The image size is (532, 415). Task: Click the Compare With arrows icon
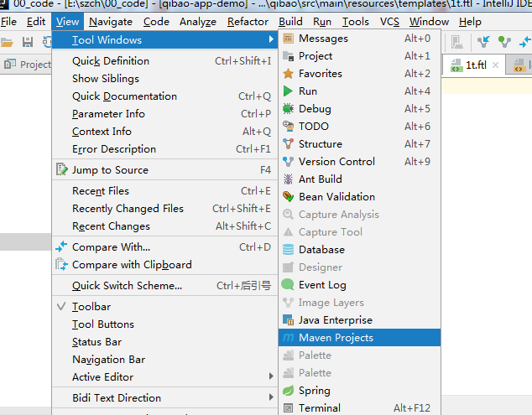pos(61,246)
